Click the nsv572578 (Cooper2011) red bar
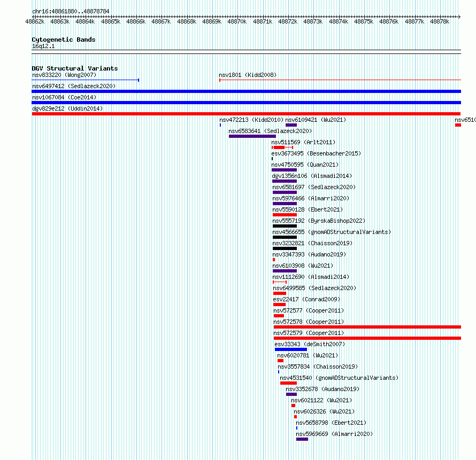 click(367, 327)
